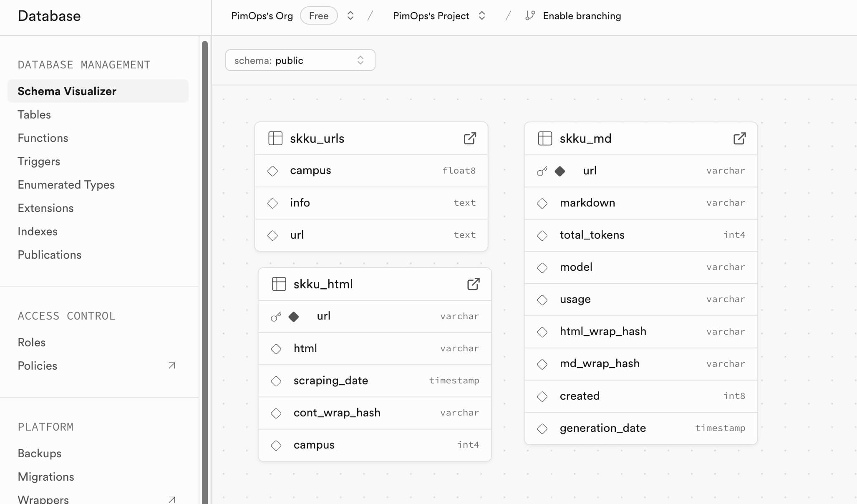Open the Roles link under Access Control
Screen dimensions: 857x504
32,343
